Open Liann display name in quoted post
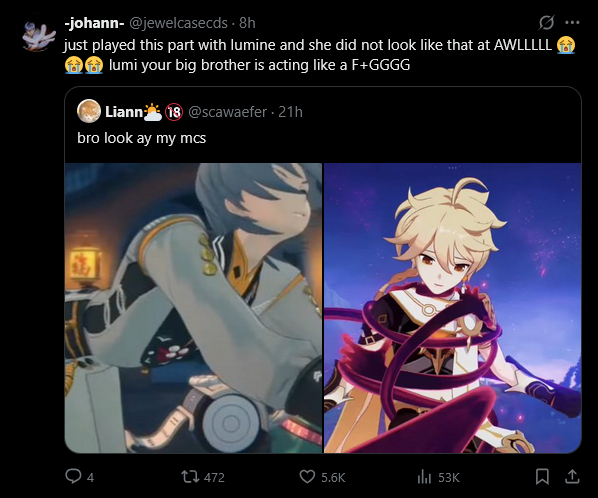This screenshot has width=598, height=498. coord(124,112)
